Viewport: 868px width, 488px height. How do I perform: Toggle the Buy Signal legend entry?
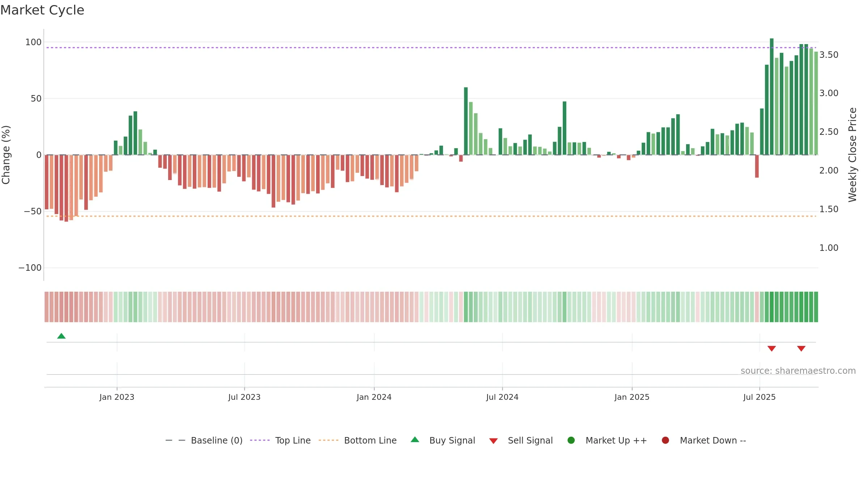point(443,440)
